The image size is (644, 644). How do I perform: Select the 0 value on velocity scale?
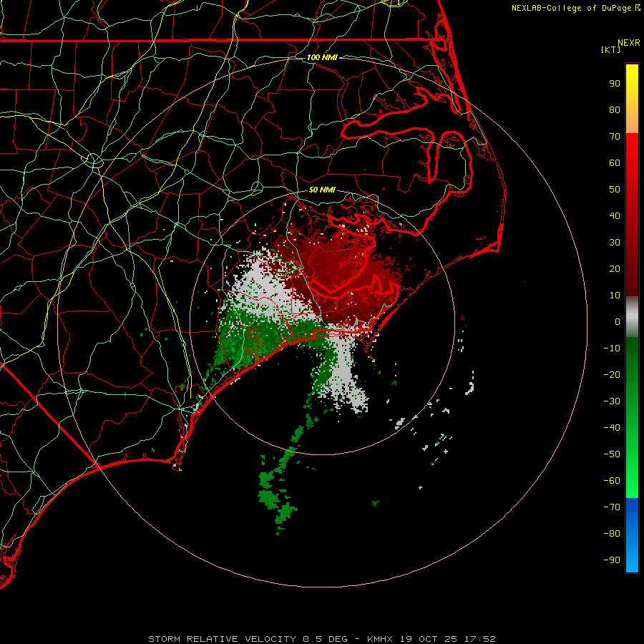(618, 322)
